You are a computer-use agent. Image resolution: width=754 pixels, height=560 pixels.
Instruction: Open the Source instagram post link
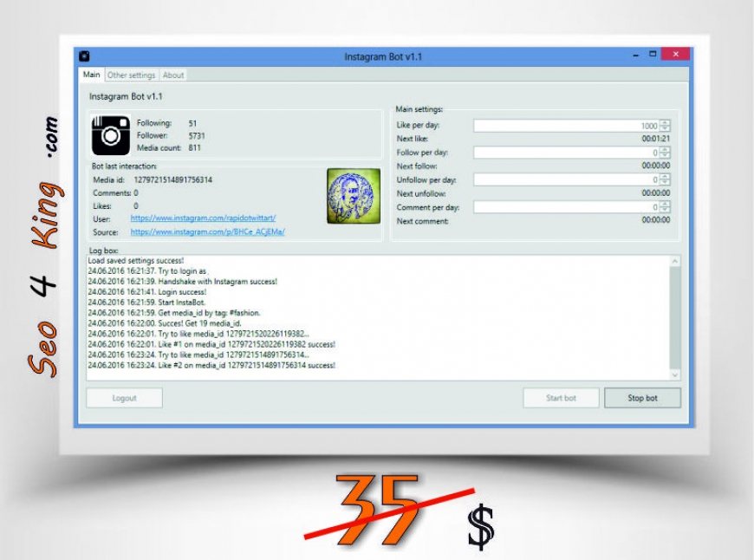[207, 231]
